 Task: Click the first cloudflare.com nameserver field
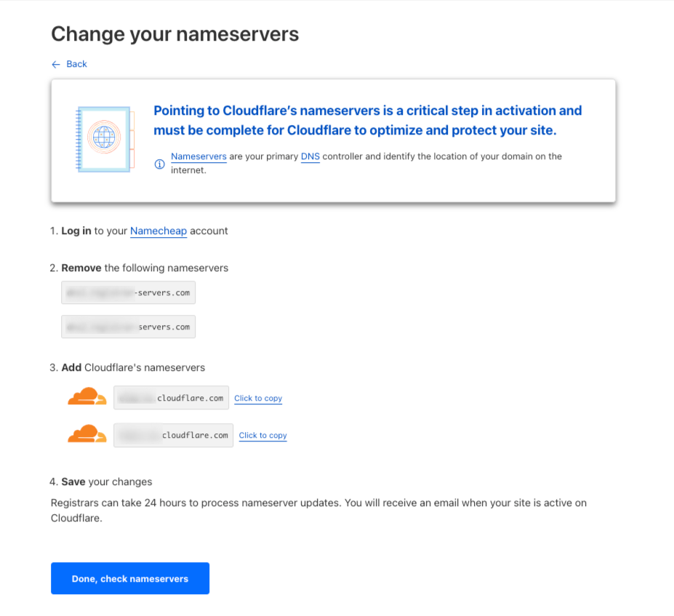172,398
